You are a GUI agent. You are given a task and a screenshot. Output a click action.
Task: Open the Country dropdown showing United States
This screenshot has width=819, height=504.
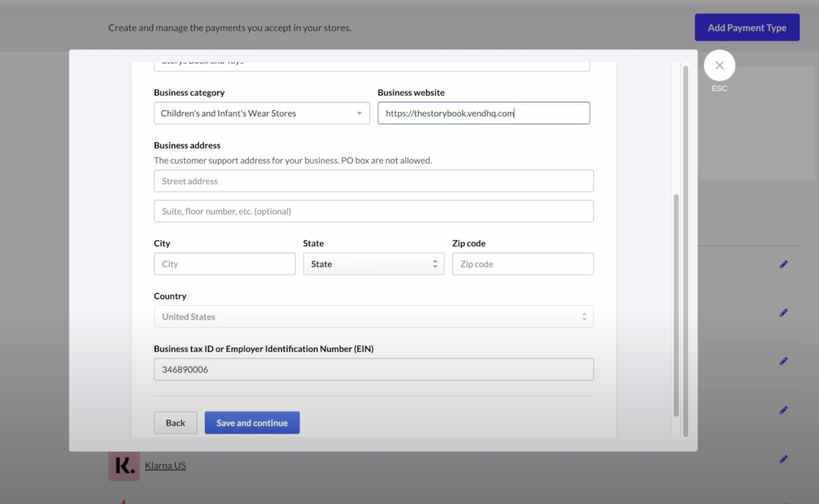tap(373, 317)
